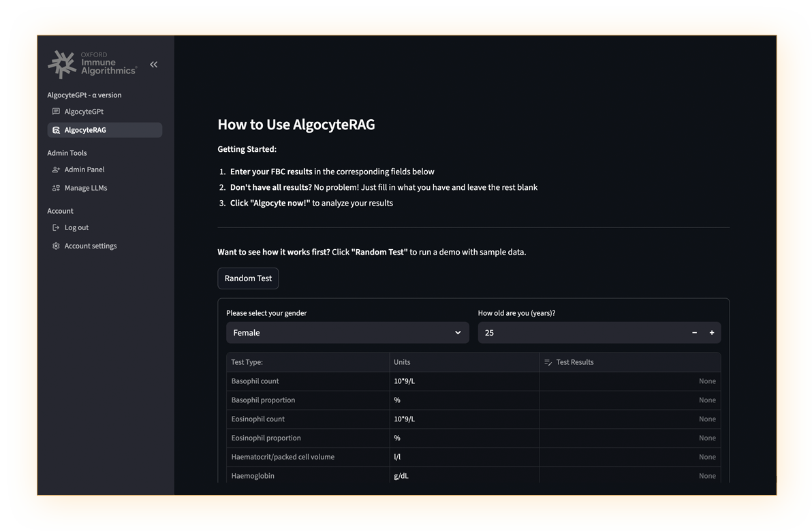Click the % unit for Basophil proportion
This screenshot has height=531, width=812.
click(x=397, y=400)
